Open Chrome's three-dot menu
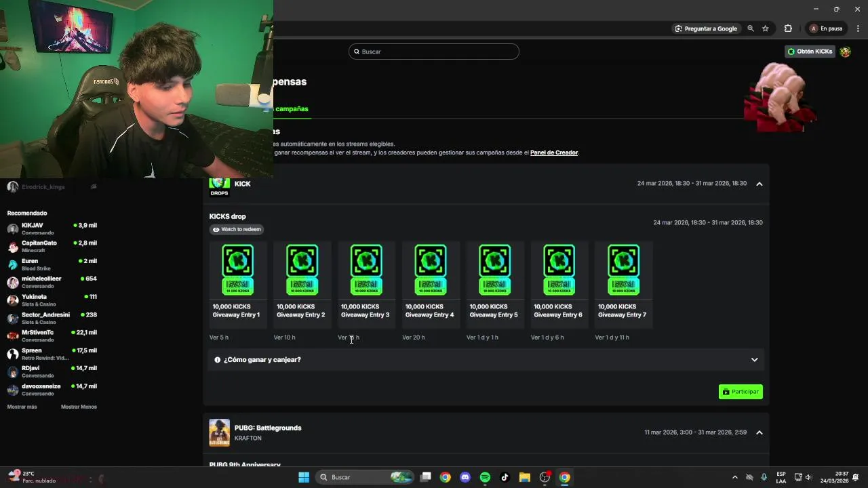Viewport: 868px width, 488px height. (858, 28)
